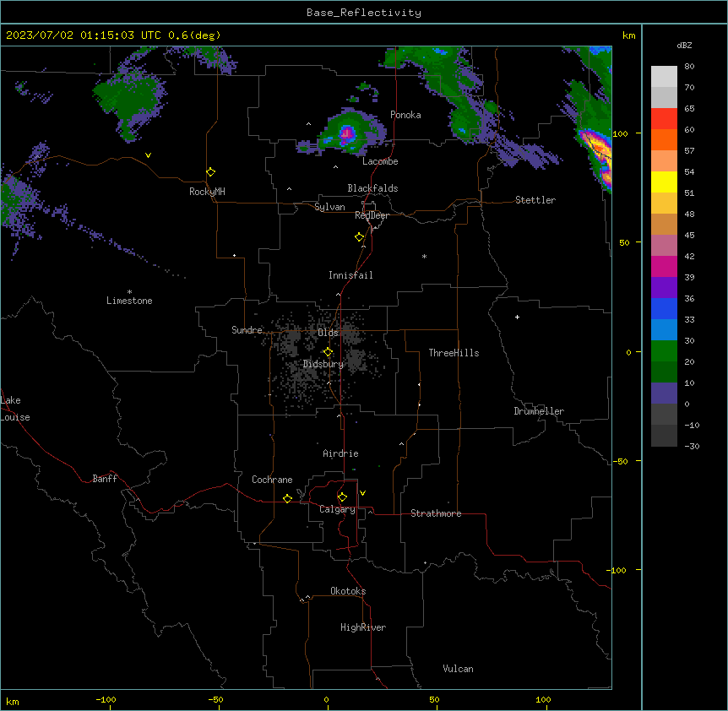The width and height of the screenshot is (728, 711).
Task: Click the asterisk marker above Limestone label
Action: [x=129, y=292]
